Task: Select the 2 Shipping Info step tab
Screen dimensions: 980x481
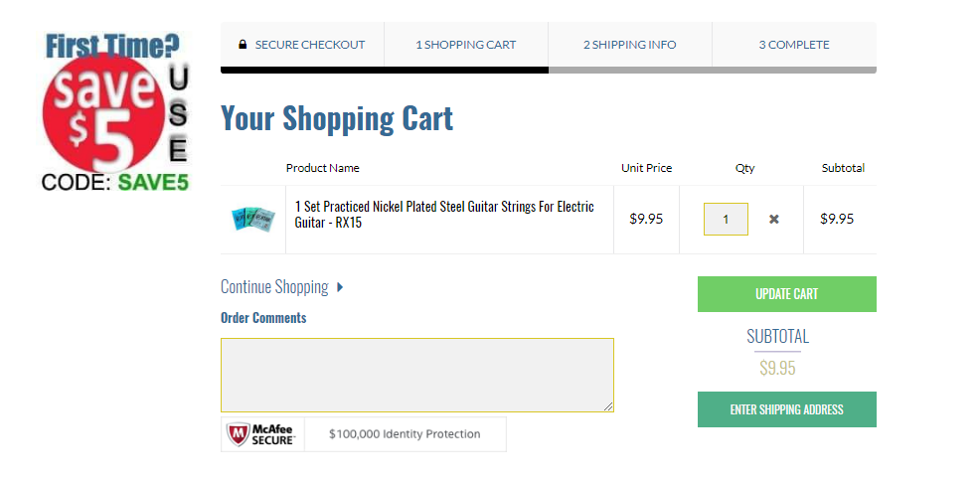Action: coord(629,45)
